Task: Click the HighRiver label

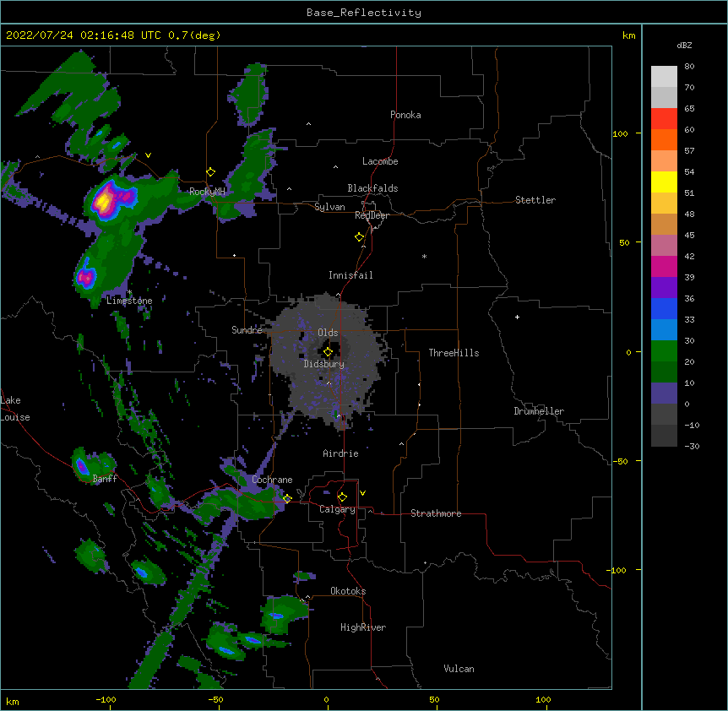Action: pyautogui.click(x=363, y=627)
